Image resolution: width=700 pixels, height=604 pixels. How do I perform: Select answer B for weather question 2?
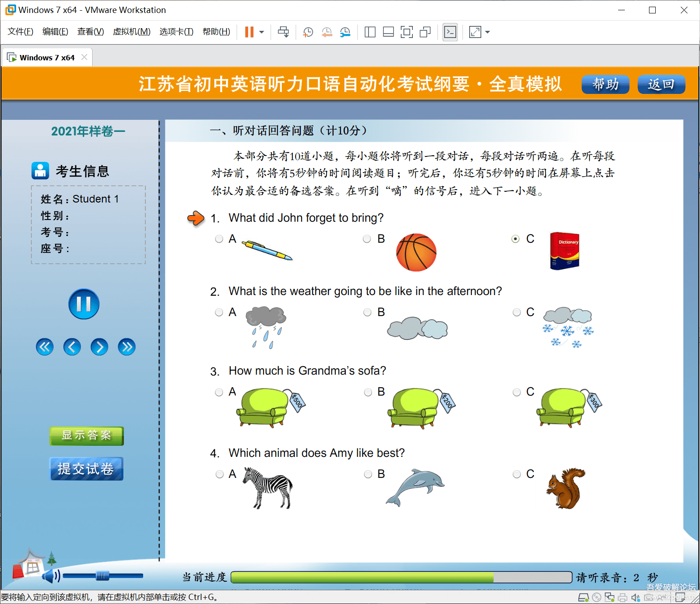click(x=367, y=312)
